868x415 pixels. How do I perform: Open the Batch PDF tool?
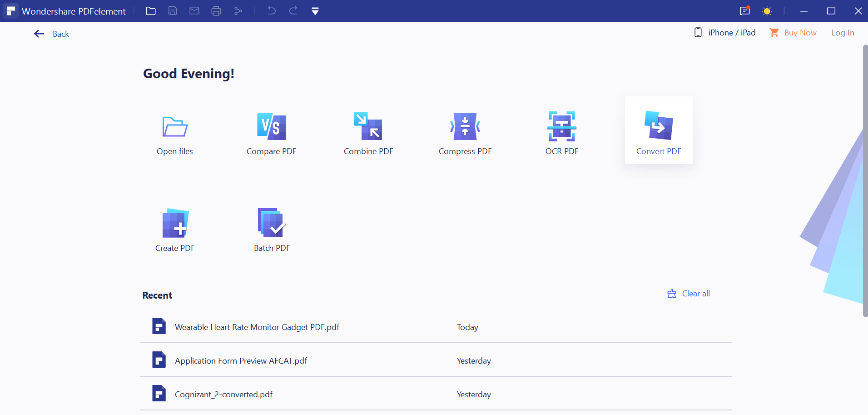click(x=272, y=224)
